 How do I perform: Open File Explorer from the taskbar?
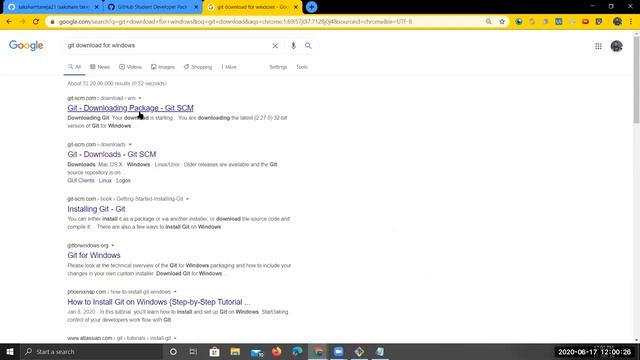coord(235,351)
